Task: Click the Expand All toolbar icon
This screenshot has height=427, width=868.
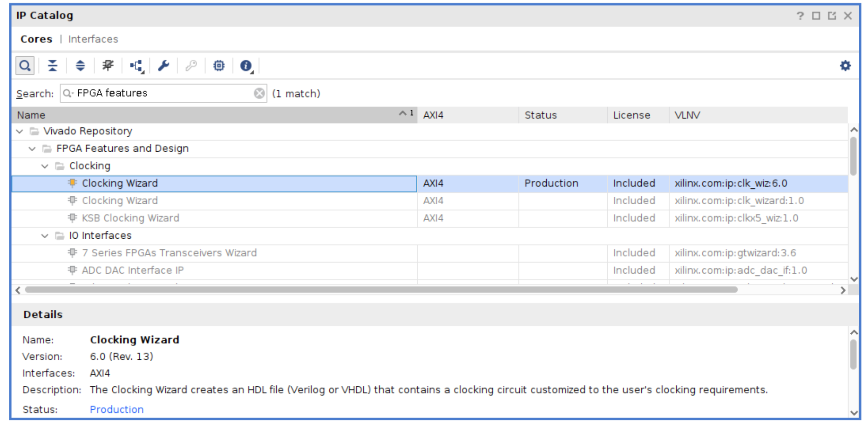Action: (80, 66)
